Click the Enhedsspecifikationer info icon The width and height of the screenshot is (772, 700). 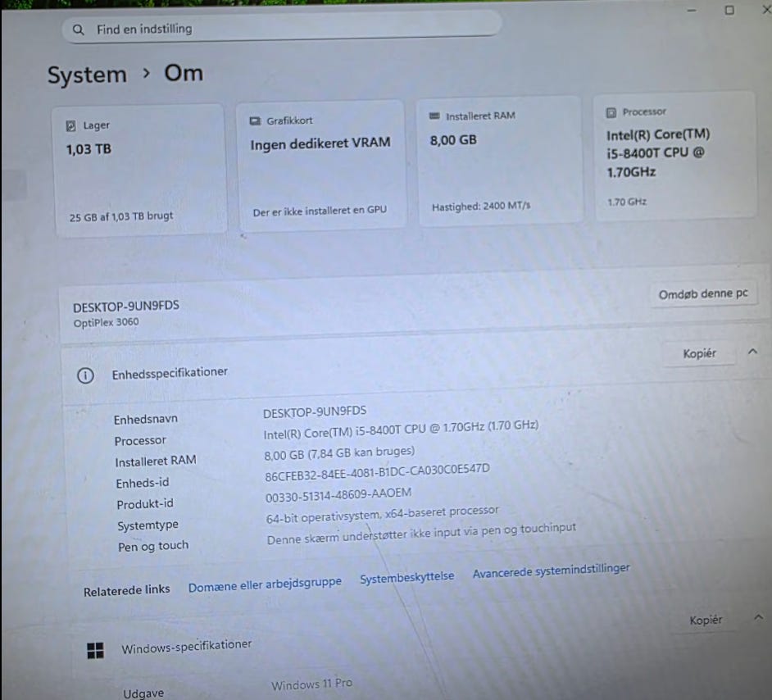pyautogui.click(x=86, y=376)
